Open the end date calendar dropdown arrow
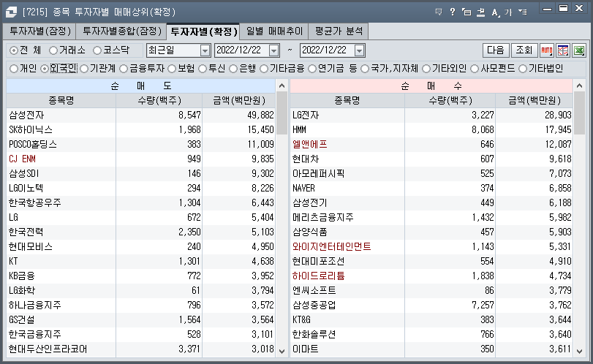This screenshot has height=364, width=593. [x=359, y=50]
